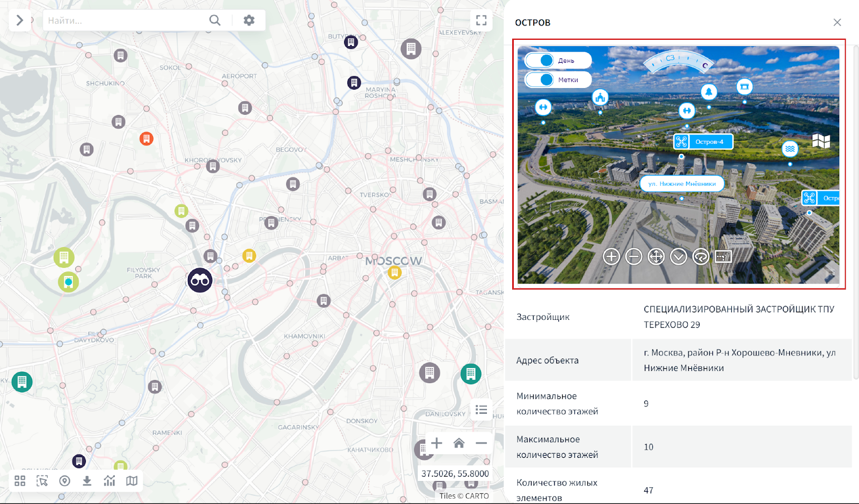Click the location pin tool
Image resolution: width=859 pixels, height=504 pixels.
pos(64,481)
